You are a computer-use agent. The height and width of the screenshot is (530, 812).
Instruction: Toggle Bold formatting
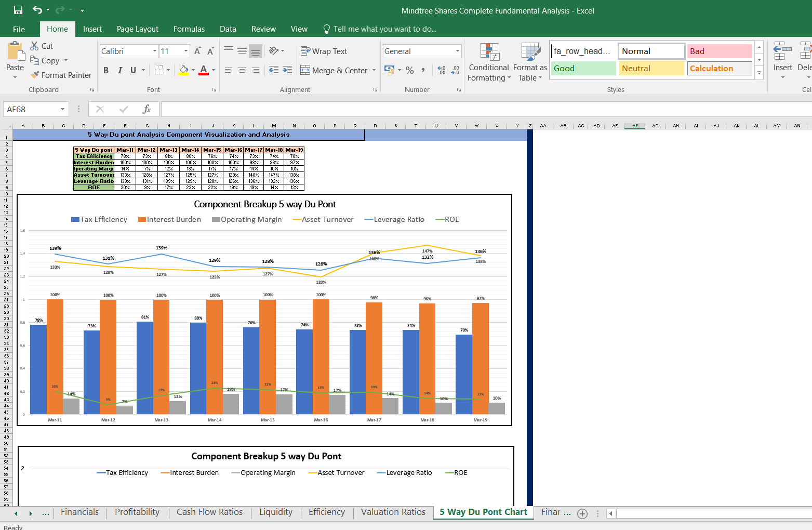point(106,70)
